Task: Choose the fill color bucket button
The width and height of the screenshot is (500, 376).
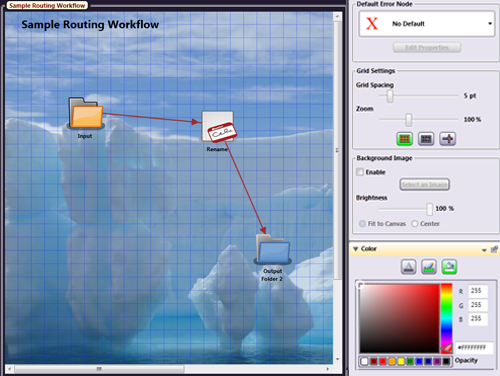Action: tap(449, 267)
